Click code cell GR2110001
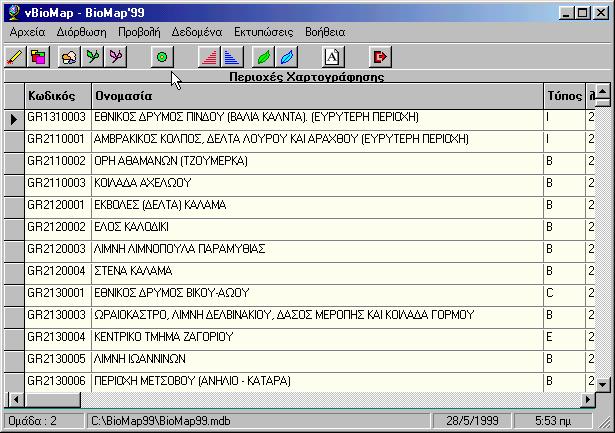Screen dimensions: 615x433 click(x=58, y=142)
